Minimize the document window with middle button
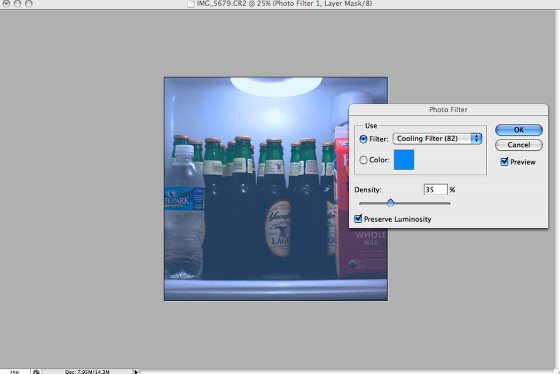The image size is (560, 374). [x=18, y=4]
